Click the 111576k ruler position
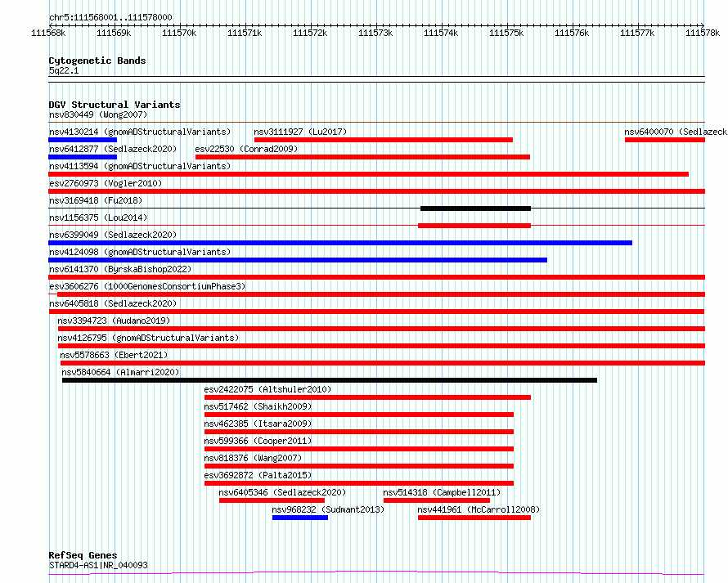The width and height of the screenshot is (728, 583). (x=572, y=33)
